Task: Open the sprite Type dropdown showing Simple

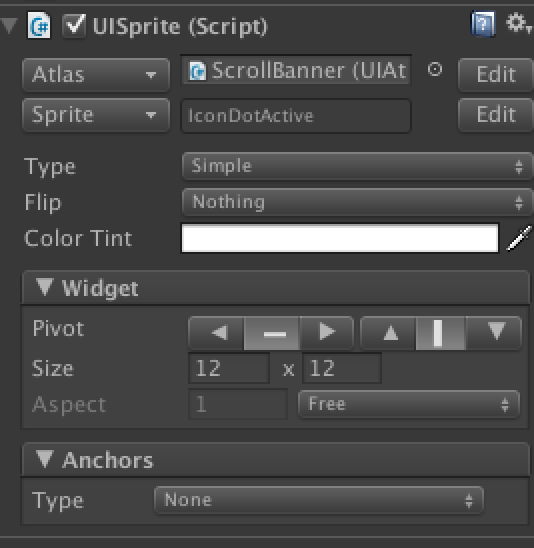Action: pos(357,166)
